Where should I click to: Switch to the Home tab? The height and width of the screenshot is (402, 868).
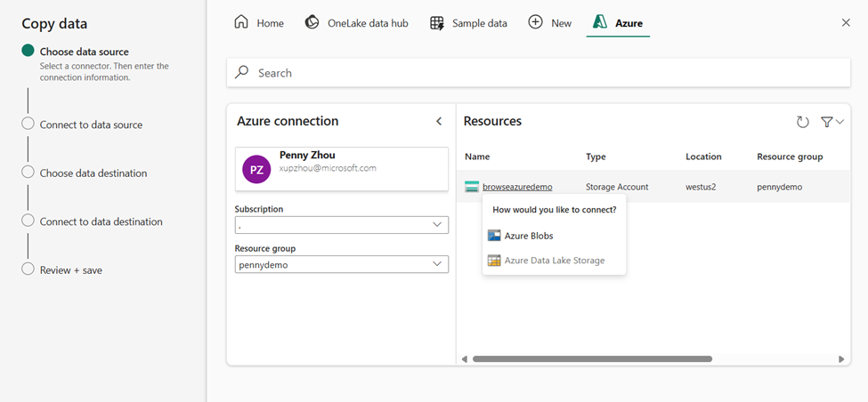259,23
